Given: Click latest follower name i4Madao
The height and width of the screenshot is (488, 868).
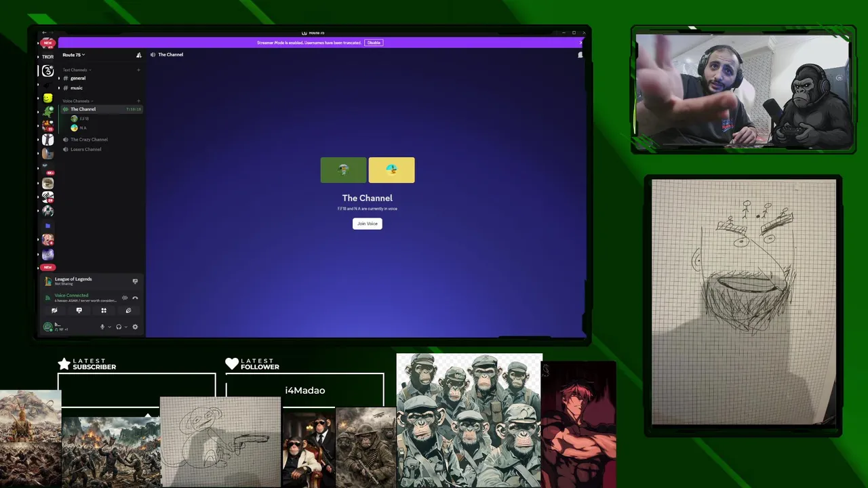Looking at the screenshot, I should (x=305, y=390).
